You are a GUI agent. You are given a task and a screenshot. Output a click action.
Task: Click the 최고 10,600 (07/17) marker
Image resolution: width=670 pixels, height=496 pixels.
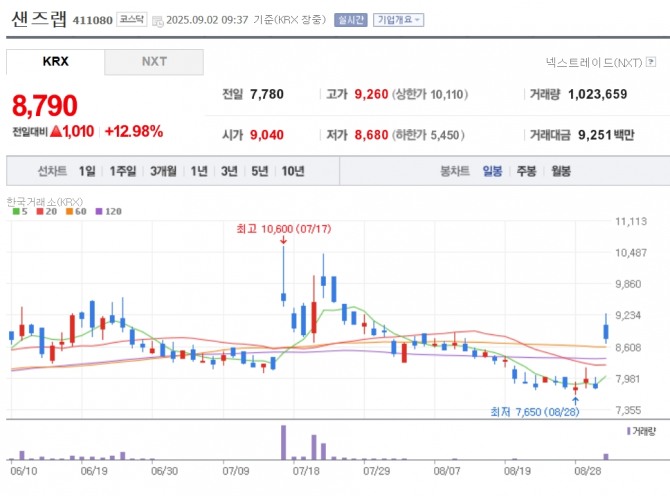tap(284, 229)
